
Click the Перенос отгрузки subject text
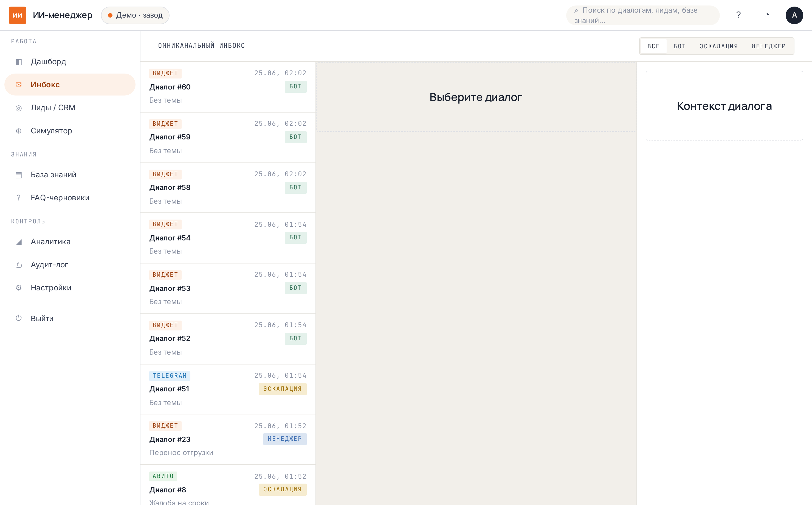click(x=181, y=453)
